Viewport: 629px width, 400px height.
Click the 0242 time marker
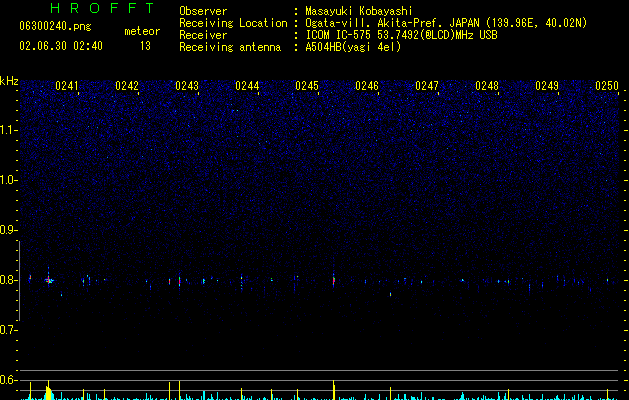tap(127, 86)
